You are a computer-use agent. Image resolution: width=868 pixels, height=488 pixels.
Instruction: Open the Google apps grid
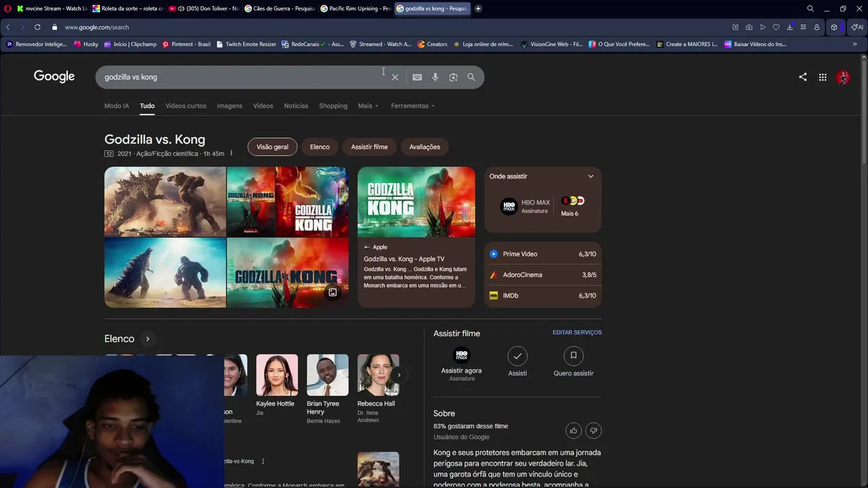pos(823,77)
